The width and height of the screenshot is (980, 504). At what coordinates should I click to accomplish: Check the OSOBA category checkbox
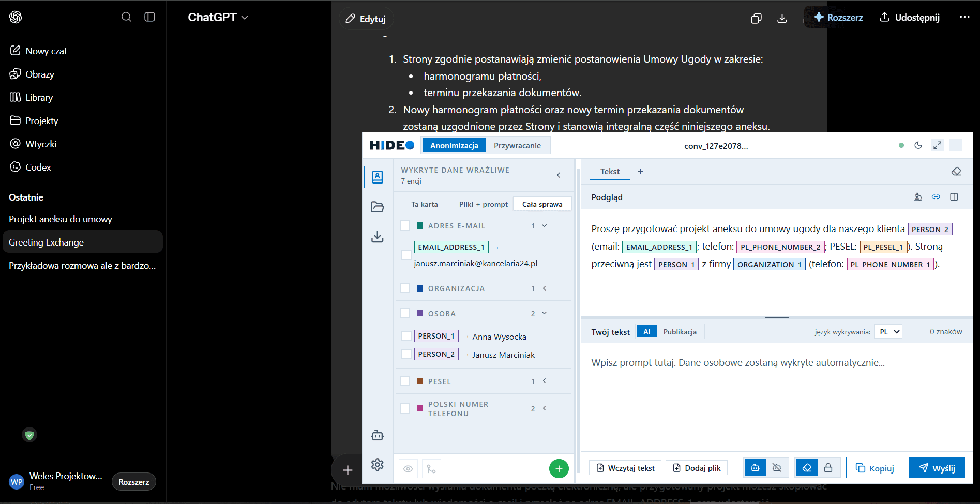405,313
